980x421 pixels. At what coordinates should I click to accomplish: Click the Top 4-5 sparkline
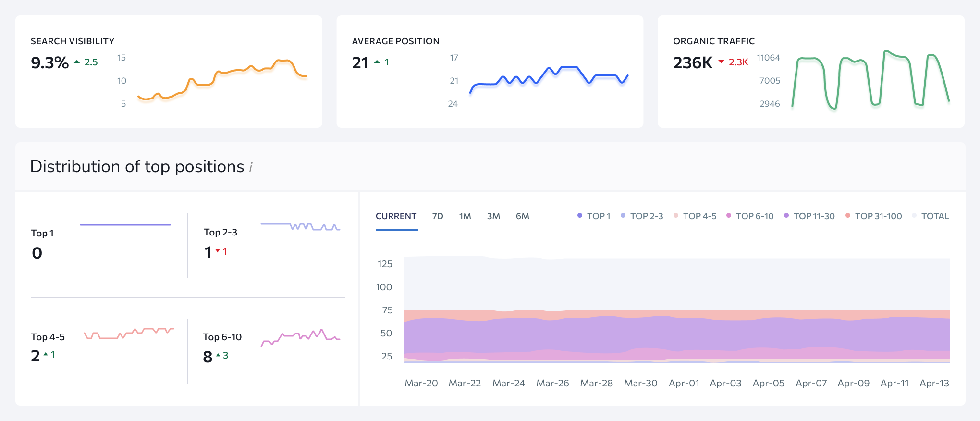click(x=129, y=333)
